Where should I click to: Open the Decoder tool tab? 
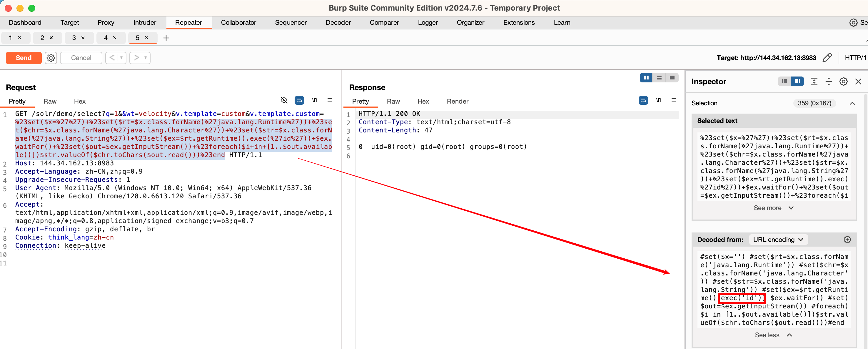tap(338, 22)
